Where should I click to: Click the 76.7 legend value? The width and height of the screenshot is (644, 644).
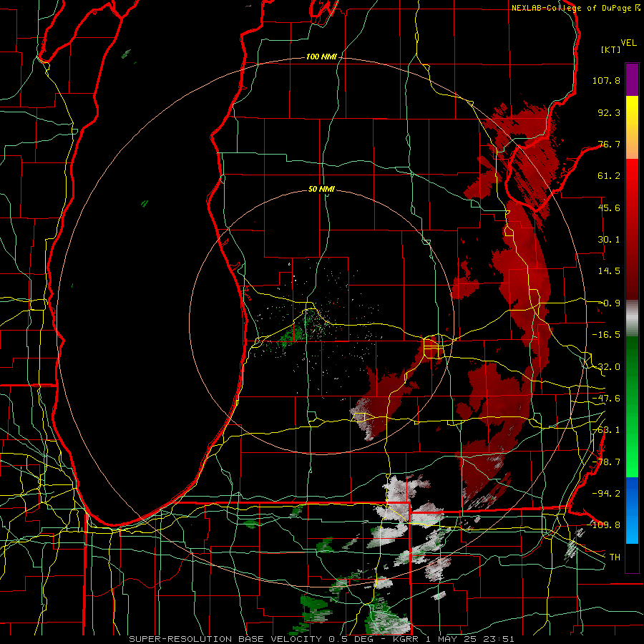pyautogui.click(x=609, y=144)
